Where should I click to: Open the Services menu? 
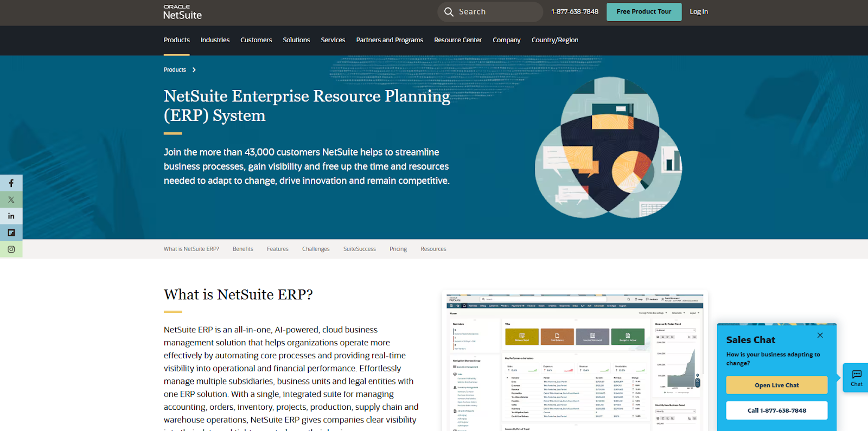coord(333,40)
